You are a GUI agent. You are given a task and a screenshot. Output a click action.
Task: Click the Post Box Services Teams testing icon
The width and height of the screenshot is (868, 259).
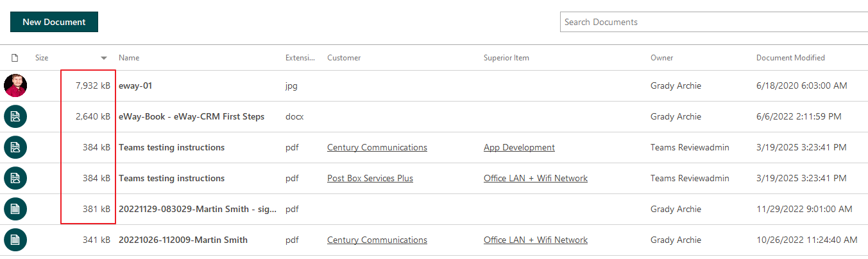pos(15,178)
